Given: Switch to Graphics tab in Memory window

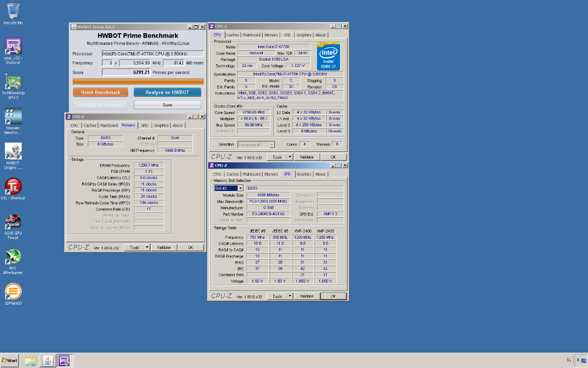Looking at the screenshot, I should (x=161, y=125).
